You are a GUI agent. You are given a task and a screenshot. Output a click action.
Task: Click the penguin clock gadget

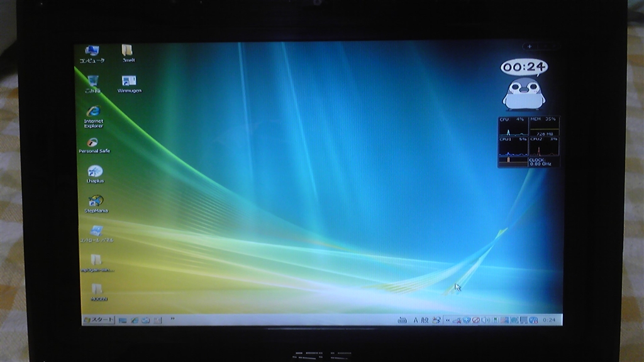[x=524, y=94]
